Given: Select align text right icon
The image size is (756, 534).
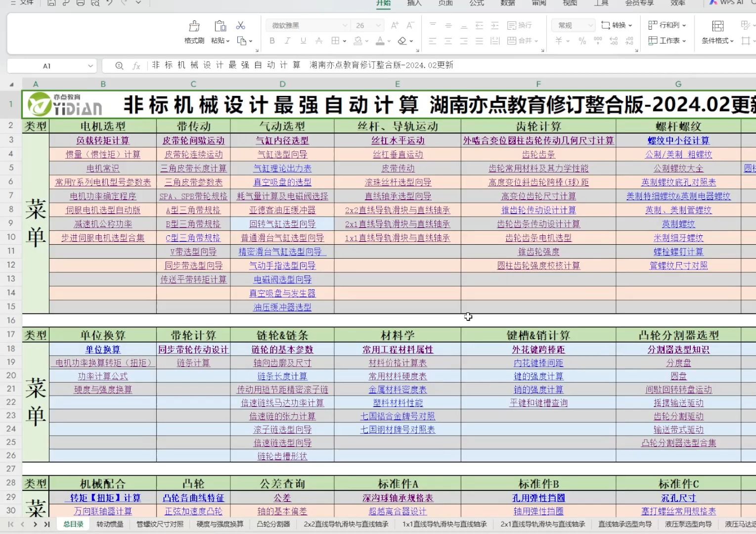Looking at the screenshot, I should pos(464,41).
